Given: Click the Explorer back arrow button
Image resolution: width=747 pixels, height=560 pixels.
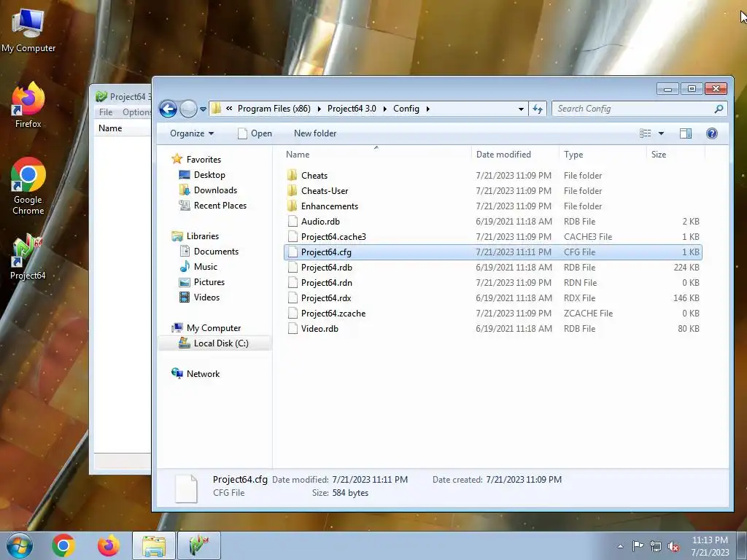Looking at the screenshot, I should coord(168,109).
